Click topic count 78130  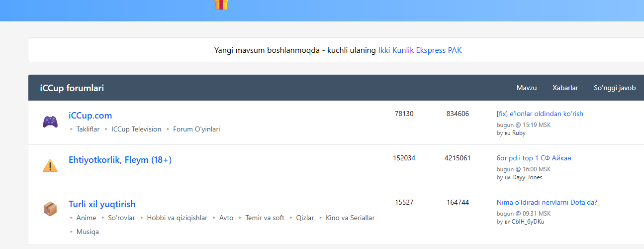click(x=404, y=114)
